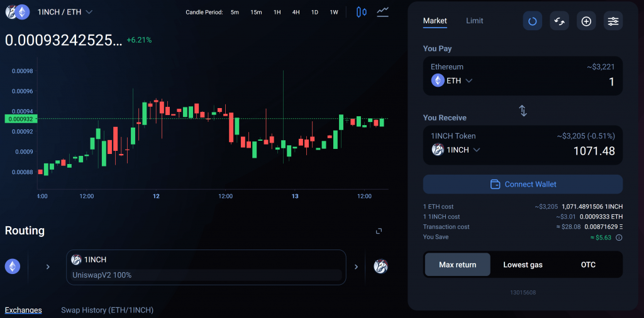Viewport: 644px width, 318px height.
Task: Click the current price 0.00093242525…
Action: coord(64,40)
